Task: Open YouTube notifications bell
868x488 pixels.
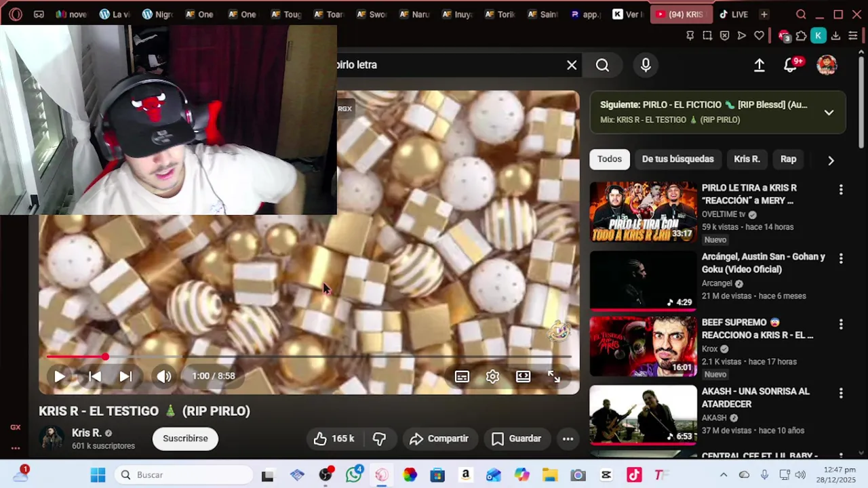Action: [791, 65]
